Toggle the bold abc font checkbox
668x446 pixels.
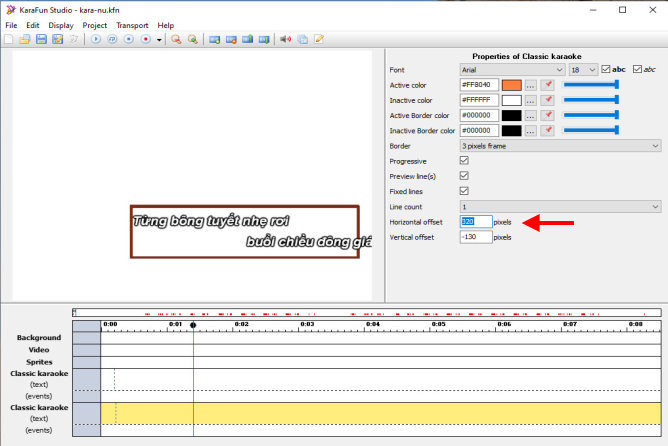coord(606,70)
